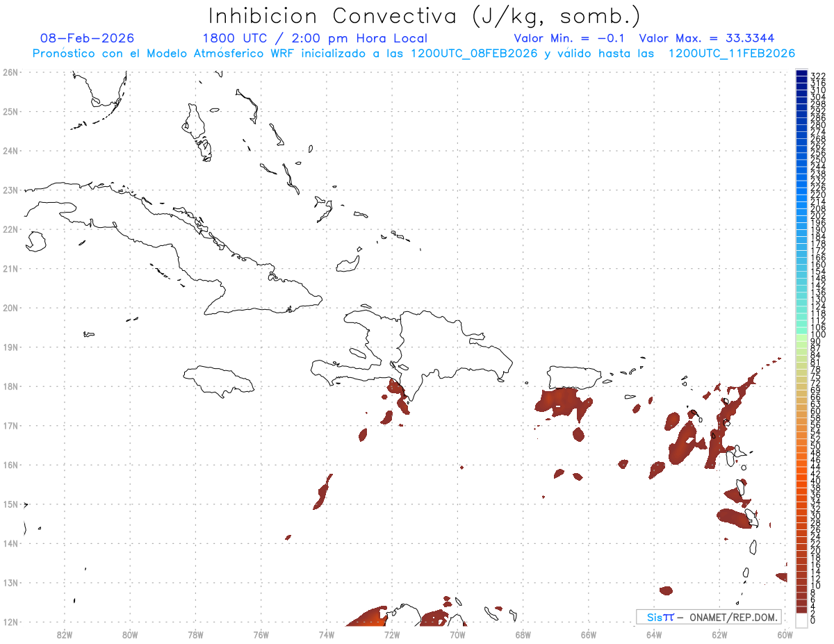The image size is (834, 644).
Task: Click the "62W" longitude label
Action: (x=719, y=634)
